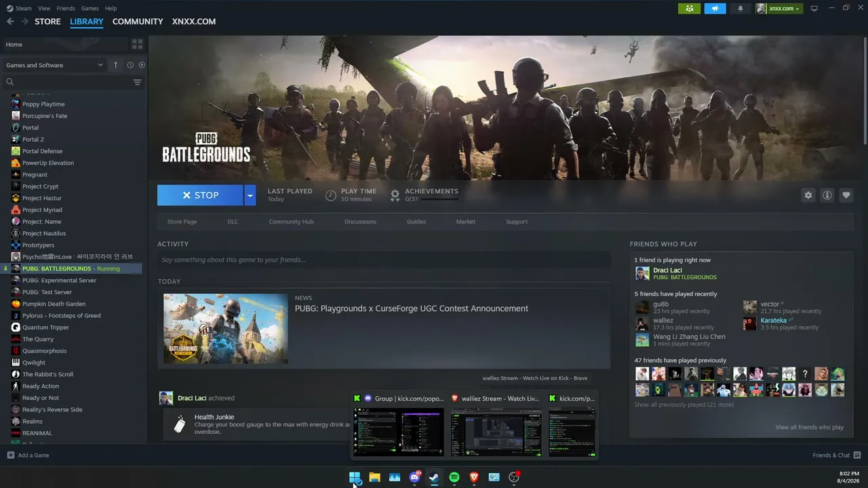
Task: Open the PUBG Guides page
Action: click(416, 222)
